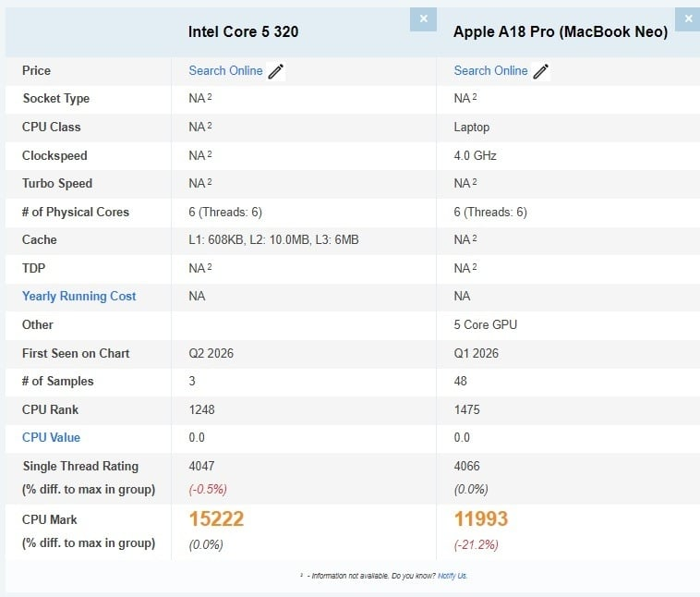Click the Notify Us footnote link
700x597 pixels.
(x=453, y=576)
